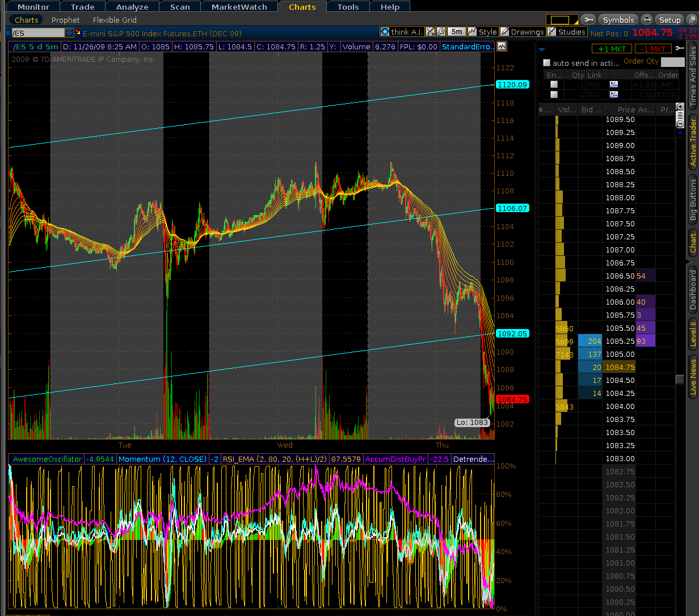
Task: Enable the auto send checkbox
Action: 547,63
